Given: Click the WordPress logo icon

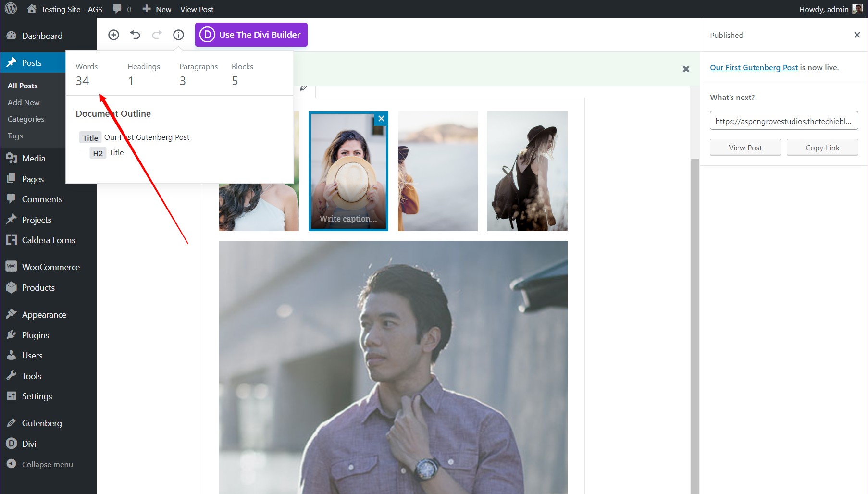Looking at the screenshot, I should pos(11,9).
